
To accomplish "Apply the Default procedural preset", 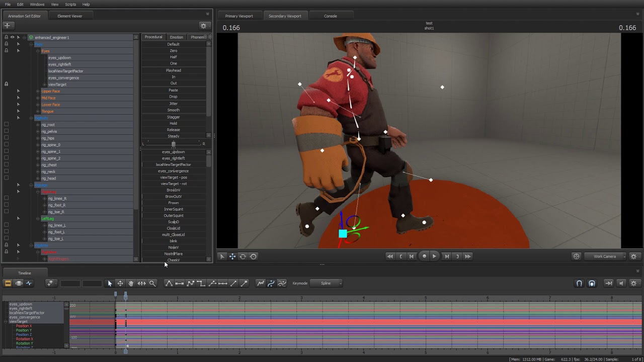I will coord(174,44).
